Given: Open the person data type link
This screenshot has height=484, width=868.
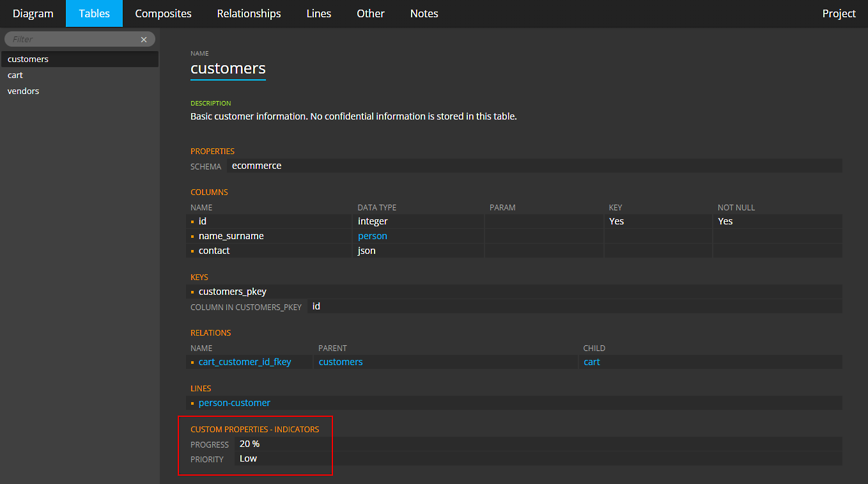Looking at the screenshot, I should [x=373, y=237].
